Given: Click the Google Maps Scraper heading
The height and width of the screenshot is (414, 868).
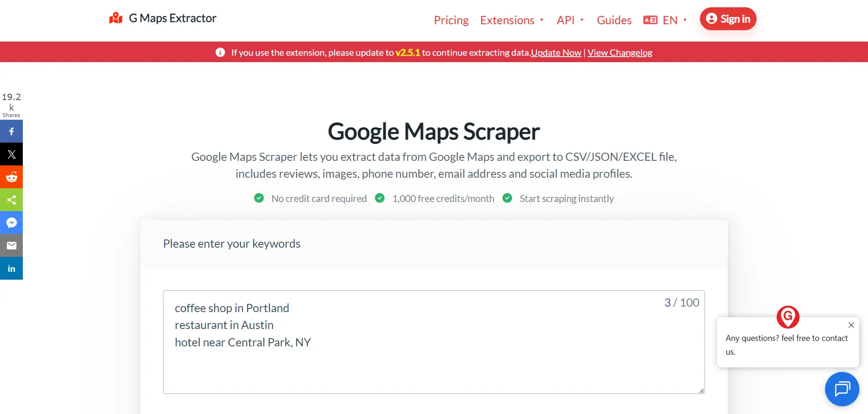Looking at the screenshot, I should click(434, 132).
